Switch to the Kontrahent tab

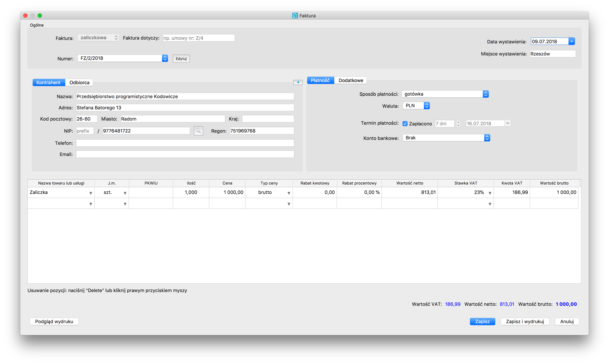point(49,82)
